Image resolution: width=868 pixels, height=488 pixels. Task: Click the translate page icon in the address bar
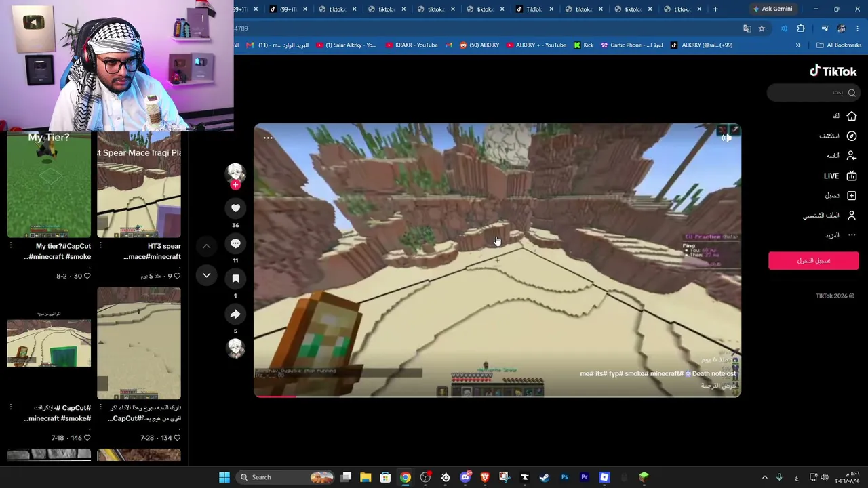tap(747, 28)
